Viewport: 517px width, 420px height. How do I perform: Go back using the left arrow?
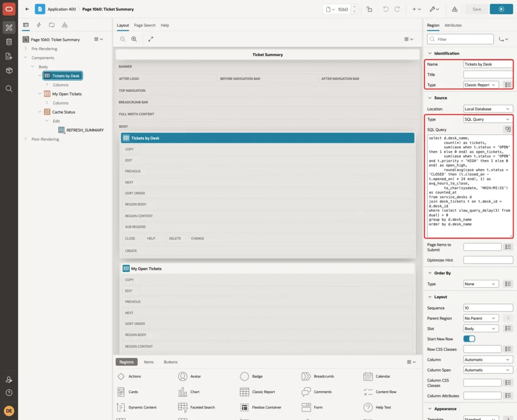27,9
